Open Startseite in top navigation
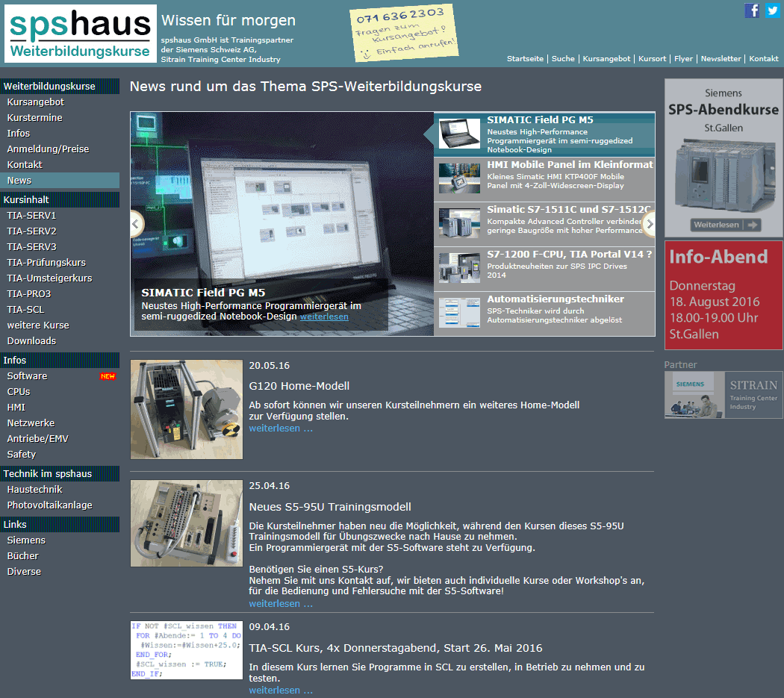784x698 pixels. (x=525, y=58)
